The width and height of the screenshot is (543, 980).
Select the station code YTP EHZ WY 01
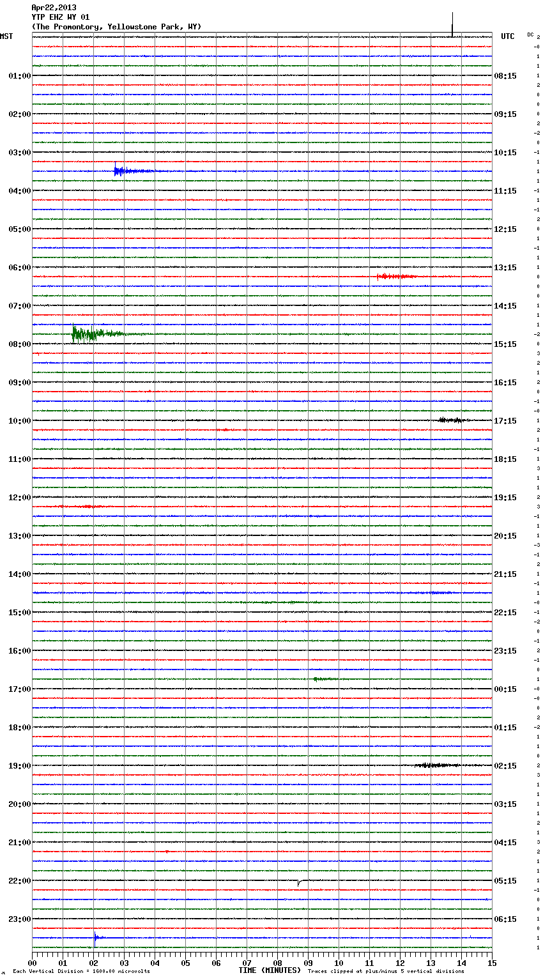click(x=61, y=17)
